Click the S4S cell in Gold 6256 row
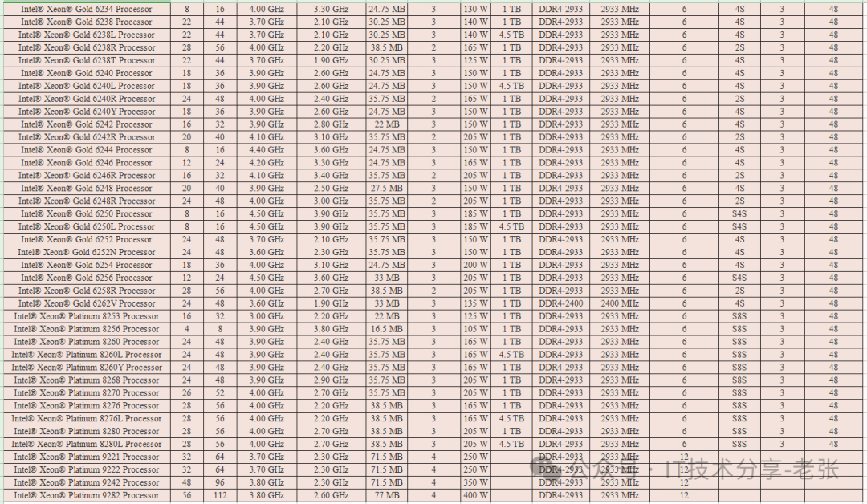867x504 pixels. pos(739,278)
